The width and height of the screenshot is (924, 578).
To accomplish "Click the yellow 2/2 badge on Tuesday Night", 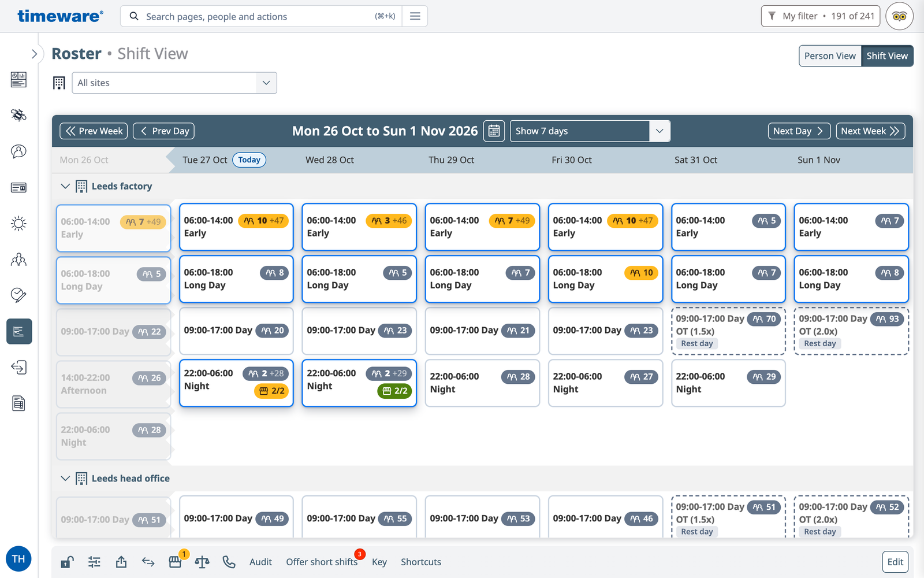I will 271,391.
